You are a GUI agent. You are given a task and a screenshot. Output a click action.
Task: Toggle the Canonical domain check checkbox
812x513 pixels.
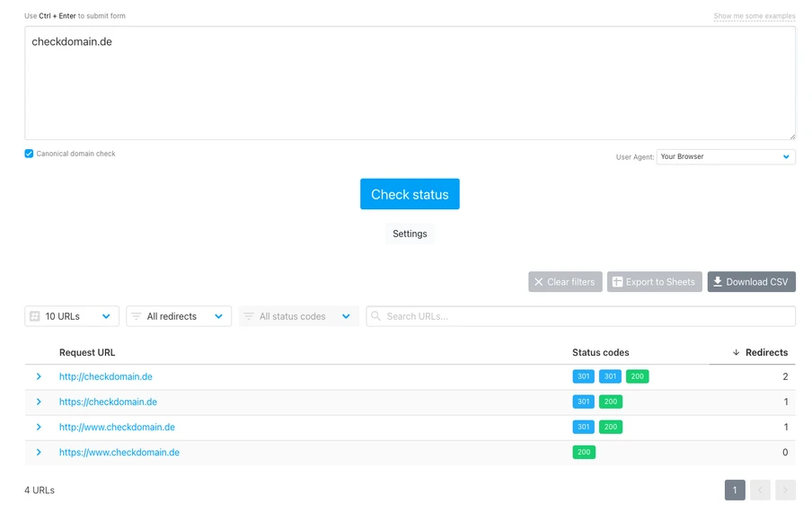(x=29, y=154)
